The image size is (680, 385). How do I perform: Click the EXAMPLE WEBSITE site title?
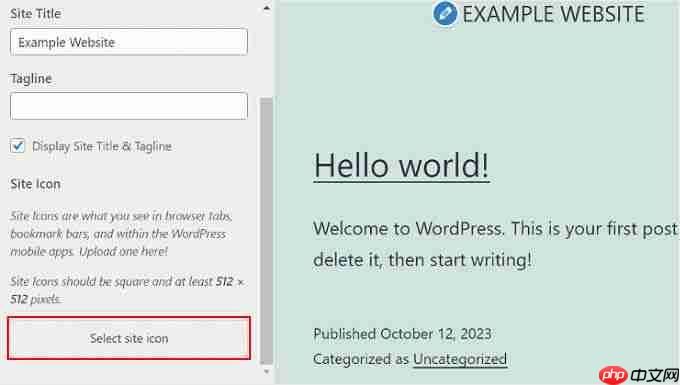[x=553, y=14]
